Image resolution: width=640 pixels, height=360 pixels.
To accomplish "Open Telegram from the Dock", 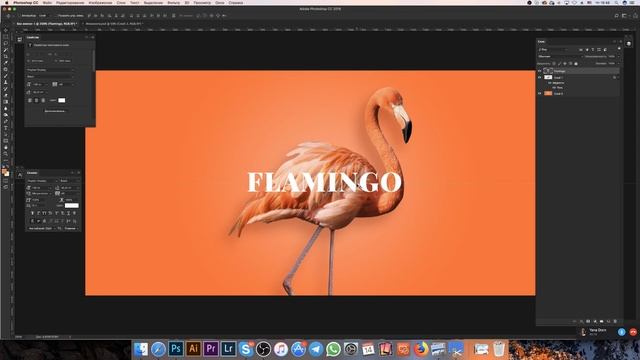I will pos(316,349).
